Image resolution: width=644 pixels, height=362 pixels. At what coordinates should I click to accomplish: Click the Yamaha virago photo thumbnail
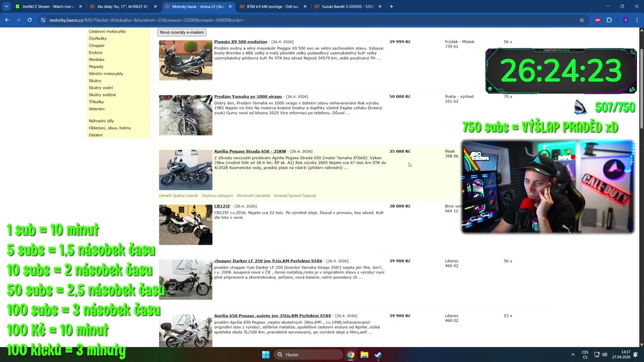tap(186, 115)
